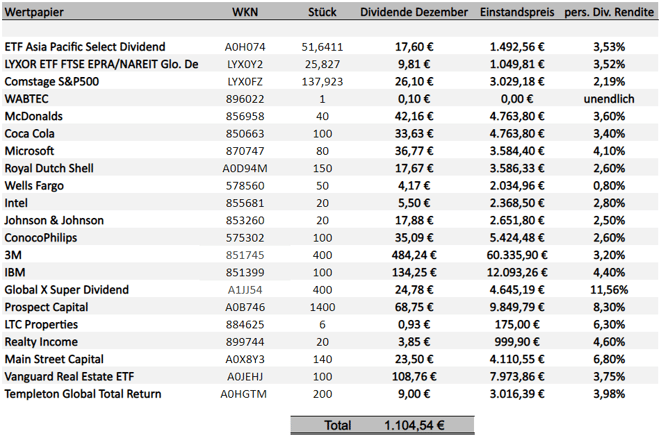The image size is (661, 438).
Task: Click the yield value 8,30%
Action: tap(609, 307)
